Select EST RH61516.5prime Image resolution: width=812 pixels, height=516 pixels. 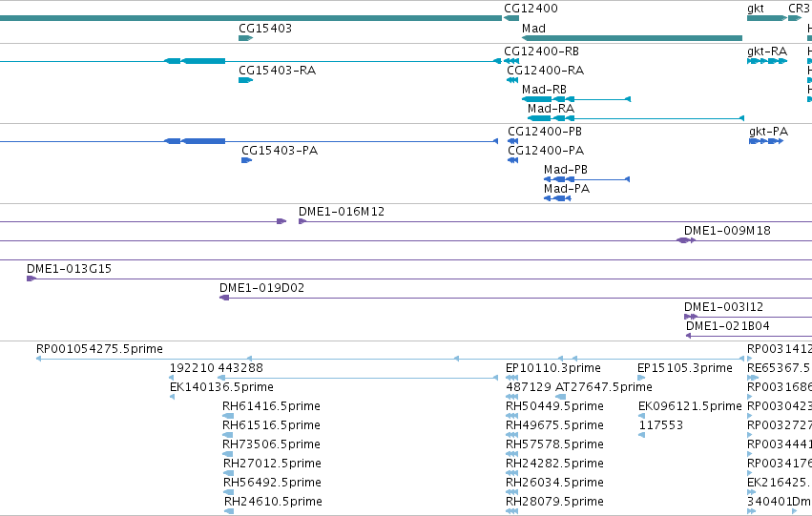(271, 425)
